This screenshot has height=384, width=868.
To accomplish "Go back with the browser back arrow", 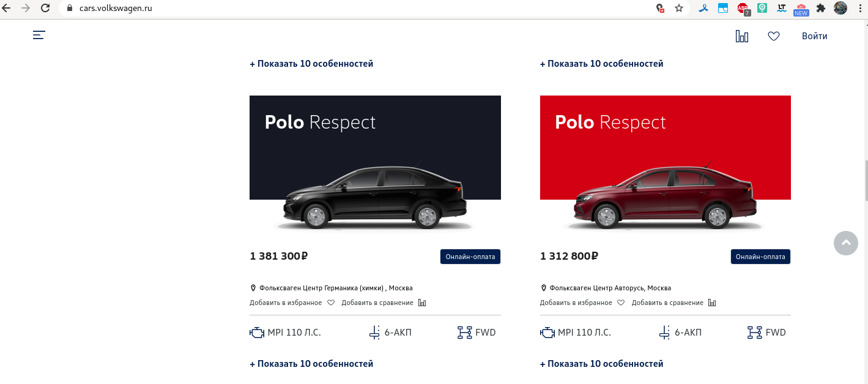I will [x=7, y=9].
